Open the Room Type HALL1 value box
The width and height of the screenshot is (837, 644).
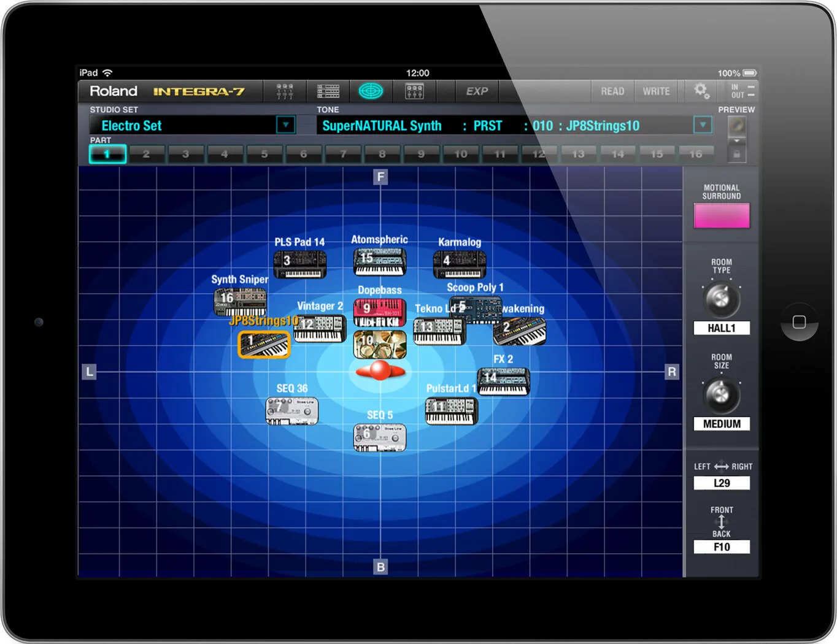tap(721, 328)
